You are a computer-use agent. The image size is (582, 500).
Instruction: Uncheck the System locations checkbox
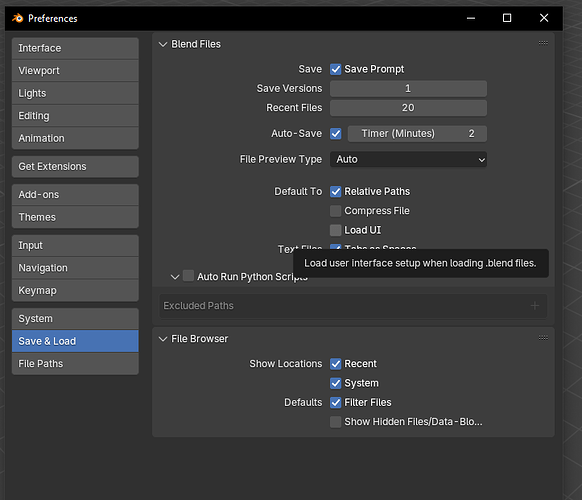[x=336, y=383]
